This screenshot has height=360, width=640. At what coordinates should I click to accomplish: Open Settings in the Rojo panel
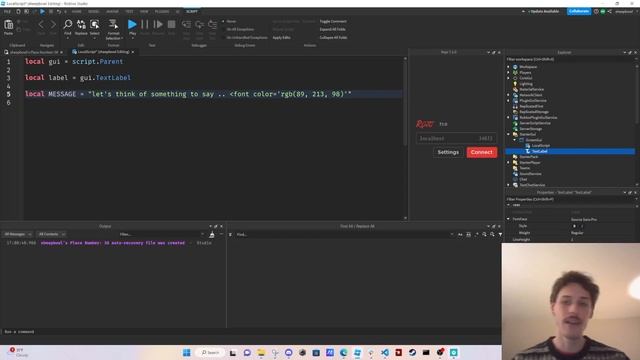click(448, 152)
